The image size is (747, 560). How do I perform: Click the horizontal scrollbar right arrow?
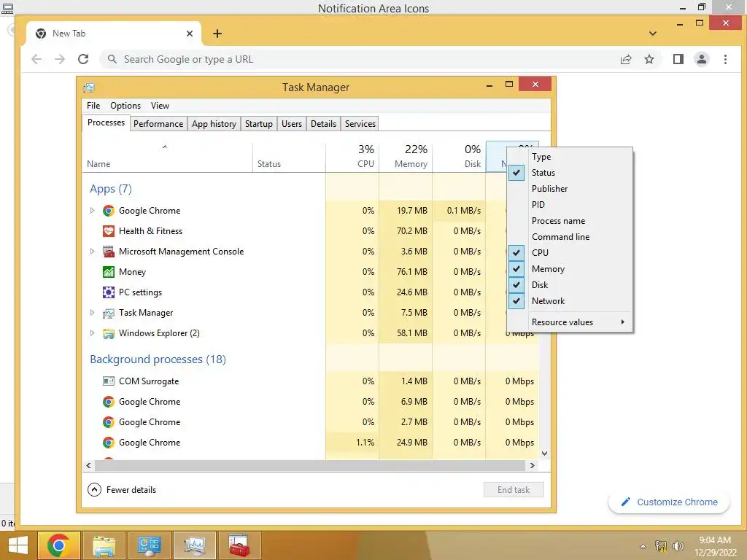click(532, 465)
